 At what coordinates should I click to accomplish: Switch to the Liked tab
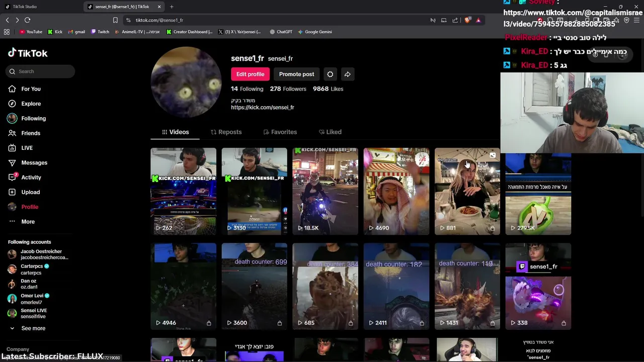tap(330, 132)
